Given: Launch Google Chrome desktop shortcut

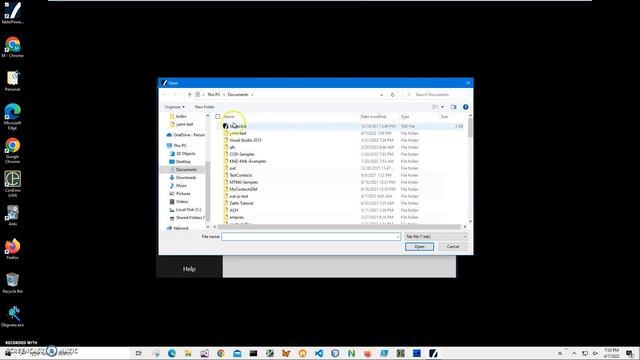Looking at the screenshot, I should (x=12, y=150).
